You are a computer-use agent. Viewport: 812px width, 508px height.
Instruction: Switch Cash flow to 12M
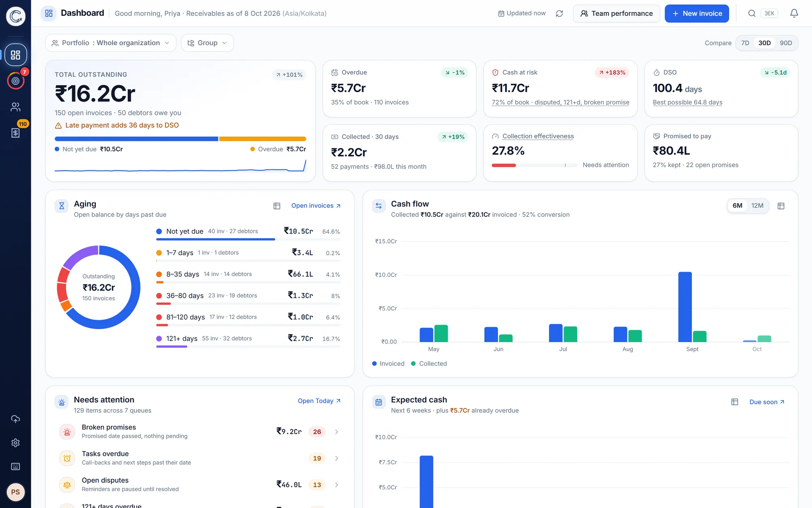[x=757, y=206]
